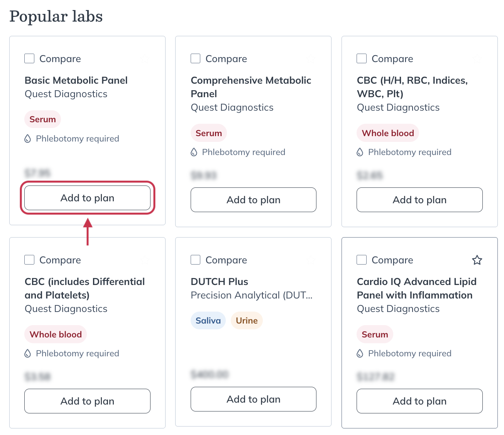
Task: Favorite the DUTCH Plus lab
Action: coord(311,260)
